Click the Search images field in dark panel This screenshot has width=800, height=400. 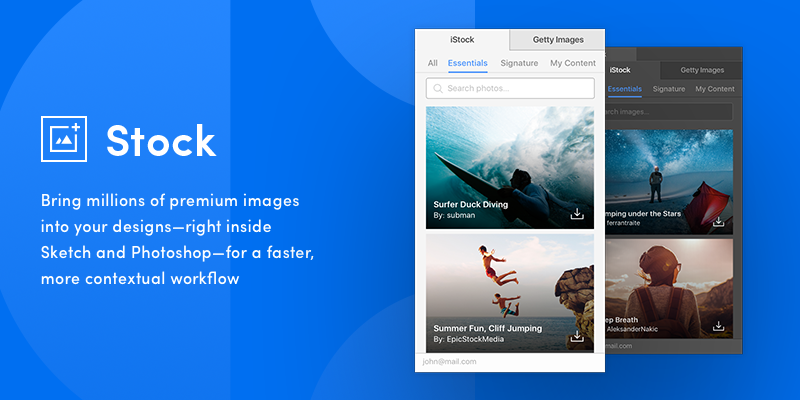[x=669, y=112]
